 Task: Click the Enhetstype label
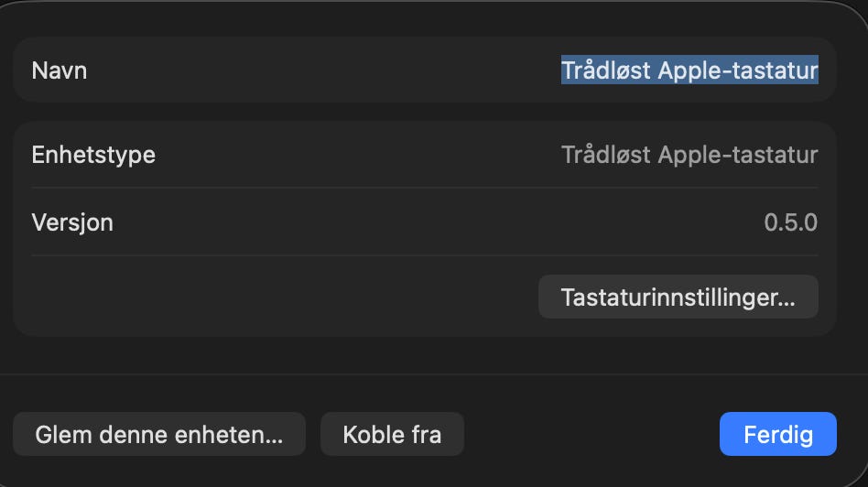coord(93,155)
